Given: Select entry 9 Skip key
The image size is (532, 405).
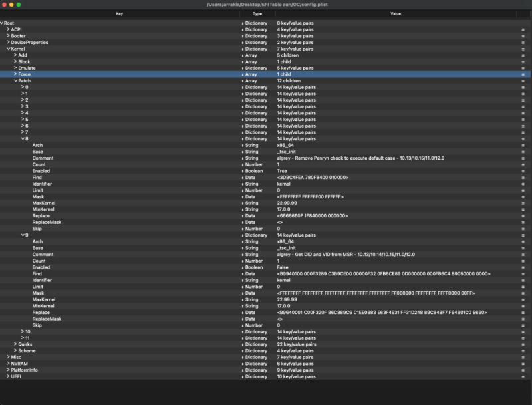Looking at the screenshot, I should point(37,325).
